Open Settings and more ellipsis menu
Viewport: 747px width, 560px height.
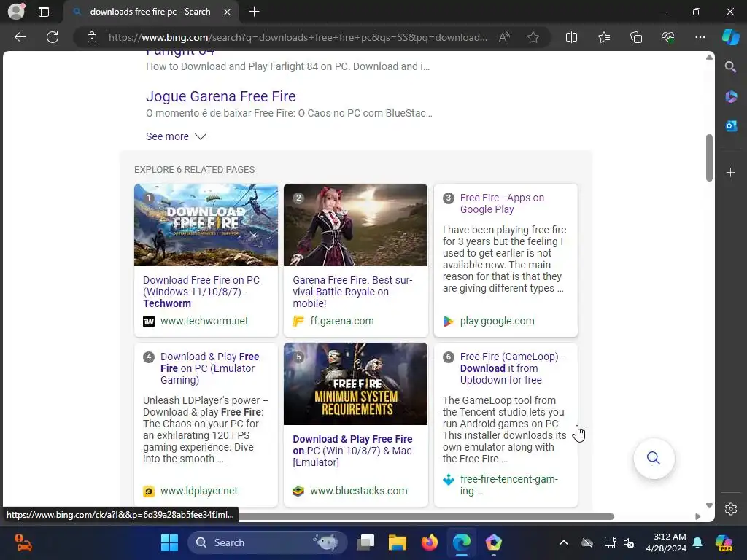(x=700, y=37)
